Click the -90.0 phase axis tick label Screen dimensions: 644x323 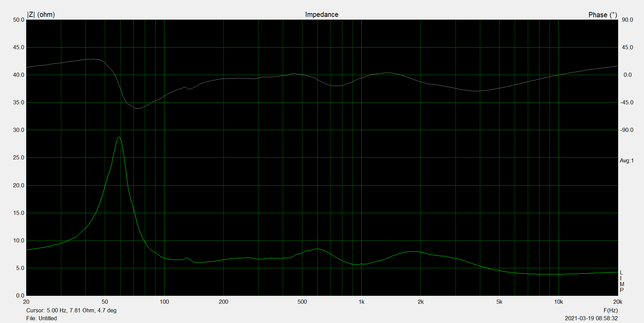pos(627,130)
